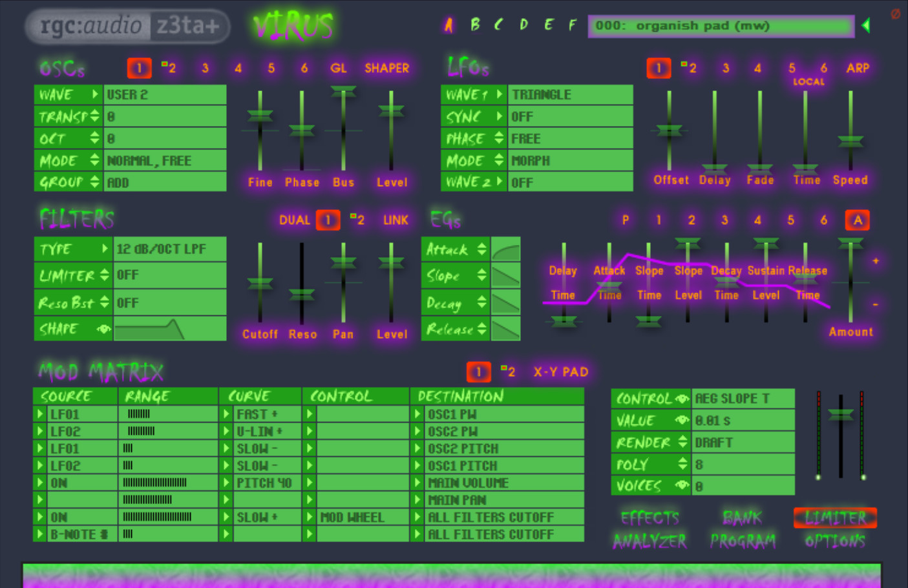Viewport: 908px width, 588px height.
Task: Open the EFFECTS page
Action: [649, 518]
